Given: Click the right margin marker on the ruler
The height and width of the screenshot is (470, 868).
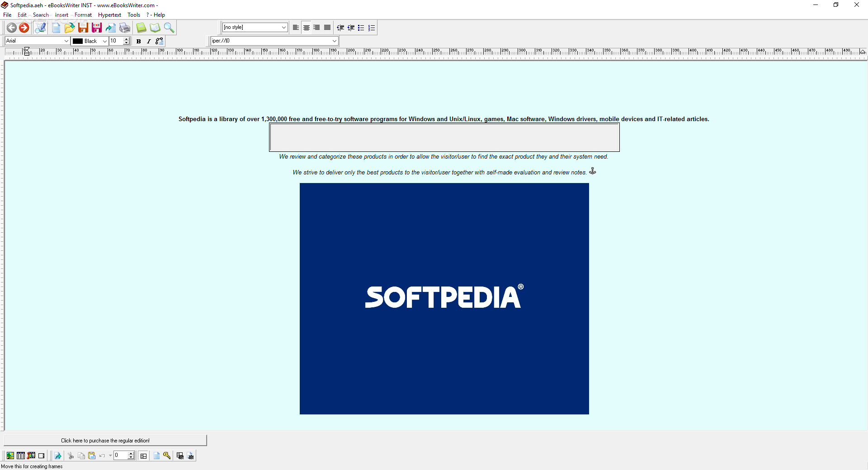Looking at the screenshot, I should 863,52.
